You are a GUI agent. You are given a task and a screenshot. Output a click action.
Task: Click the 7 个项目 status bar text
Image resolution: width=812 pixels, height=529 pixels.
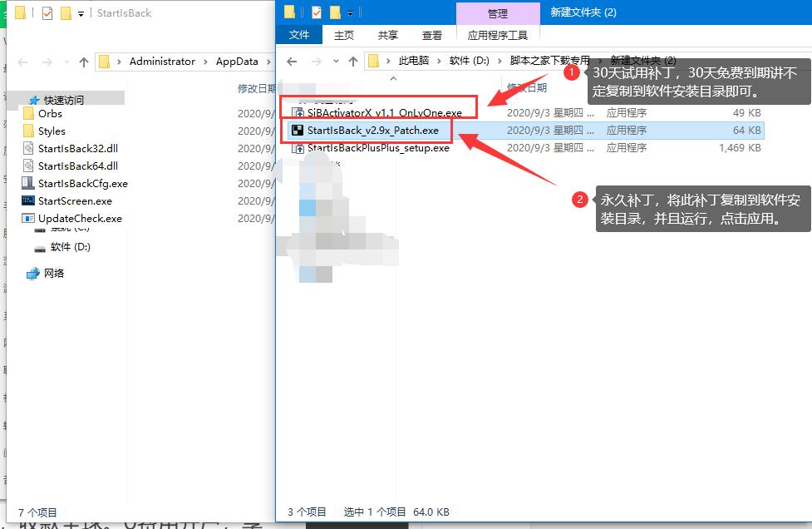(37, 512)
